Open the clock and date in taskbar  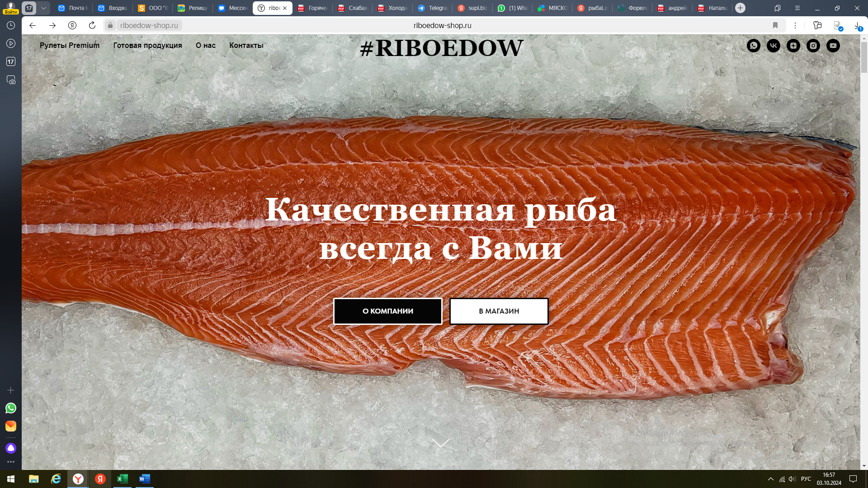click(x=829, y=479)
